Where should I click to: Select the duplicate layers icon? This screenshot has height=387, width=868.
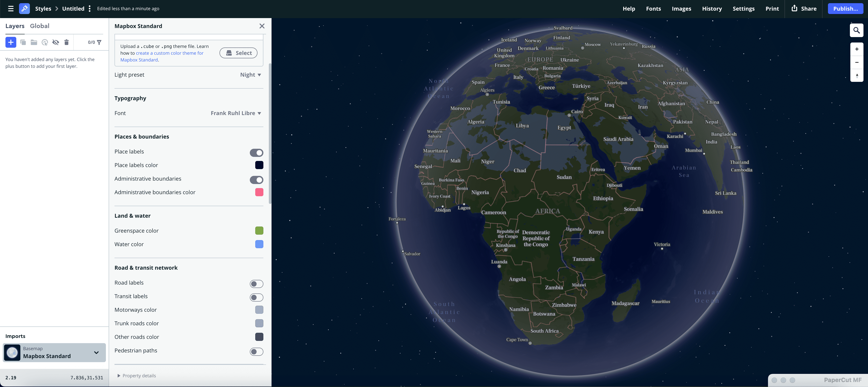coord(23,42)
